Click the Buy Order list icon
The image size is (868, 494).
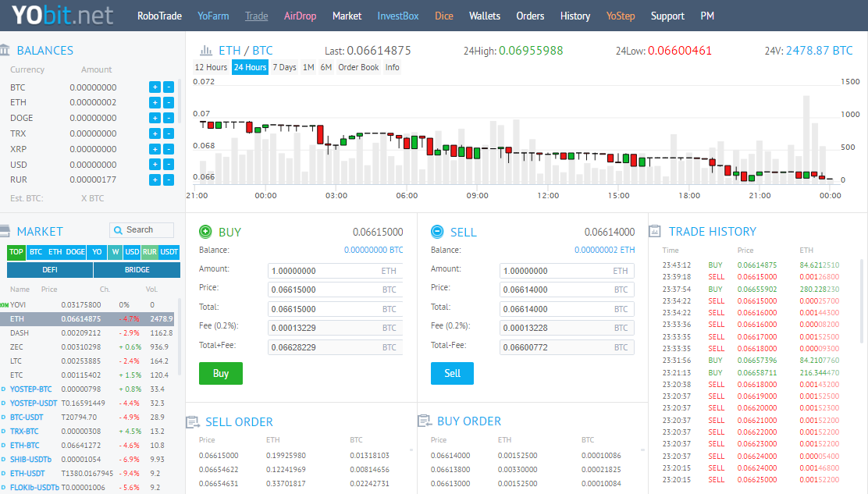pyautogui.click(x=425, y=421)
